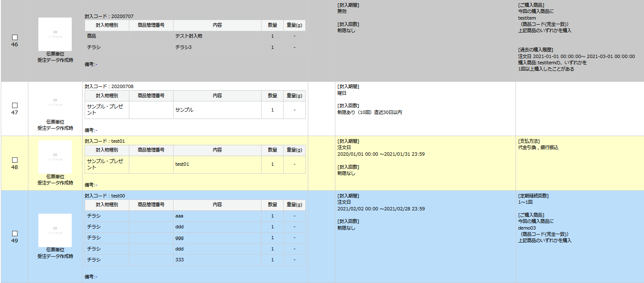
Task: Click the no-image thumbnail in row 47
Action: coord(55,101)
